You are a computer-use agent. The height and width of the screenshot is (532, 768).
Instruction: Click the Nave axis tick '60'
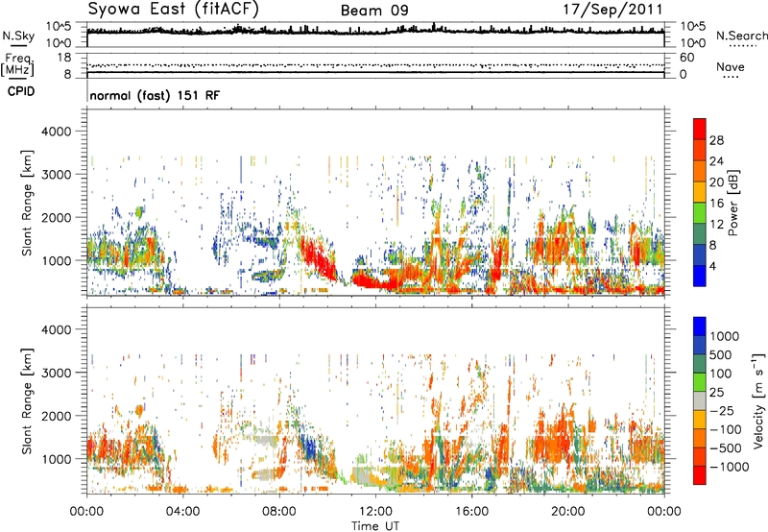pyautogui.click(x=686, y=58)
